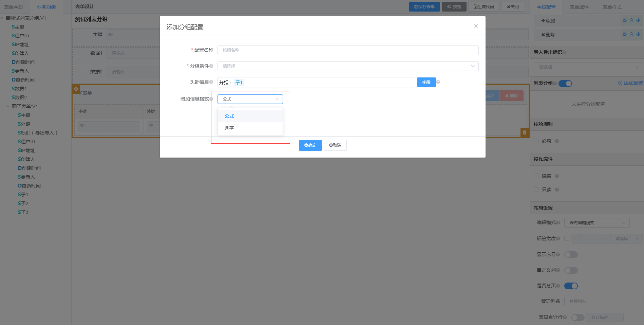Click the help icon beside 分组条件 label
Viewport: 644px width, 325px height.
click(x=211, y=66)
